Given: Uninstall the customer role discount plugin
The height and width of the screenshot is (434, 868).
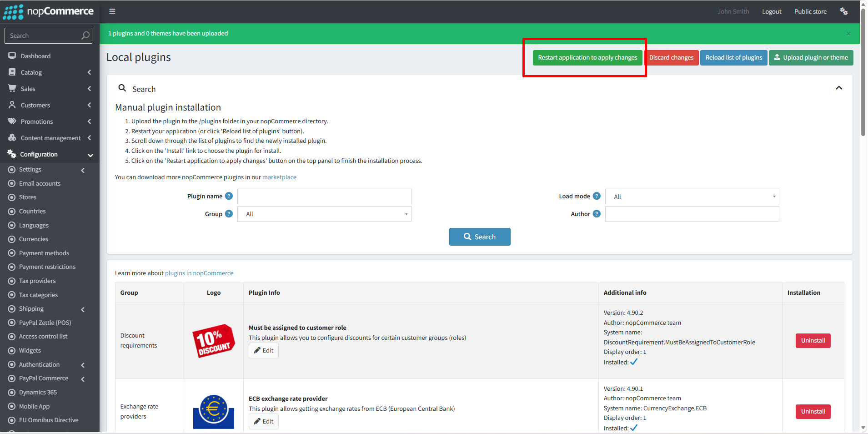Looking at the screenshot, I should coord(813,341).
